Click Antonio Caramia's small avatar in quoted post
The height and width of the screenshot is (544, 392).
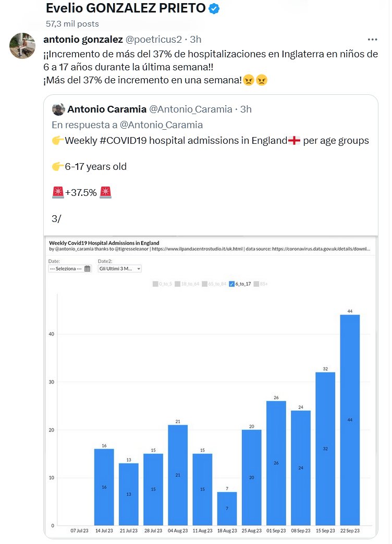(x=59, y=109)
